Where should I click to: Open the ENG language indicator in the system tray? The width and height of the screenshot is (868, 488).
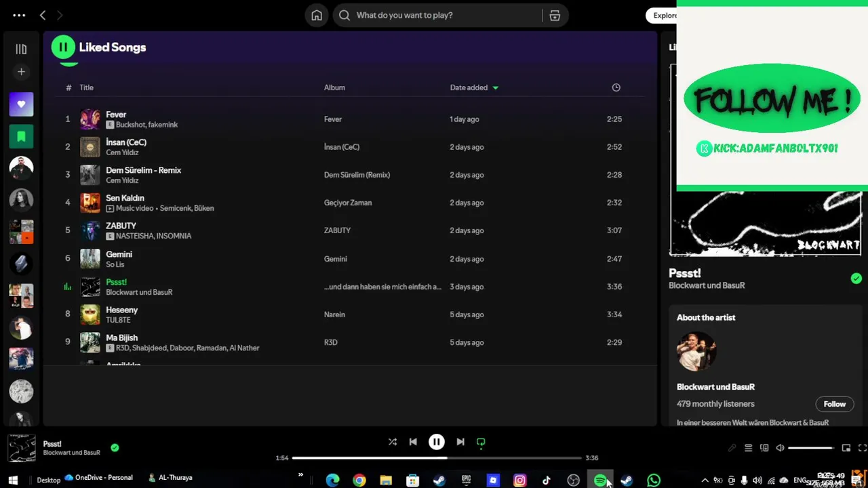click(x=800, y=481)
